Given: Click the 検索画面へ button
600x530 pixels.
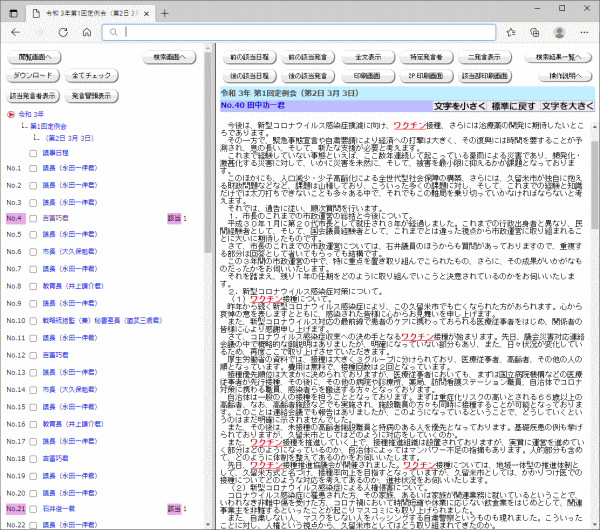Looking at the screenshot, I should [169, 57].
